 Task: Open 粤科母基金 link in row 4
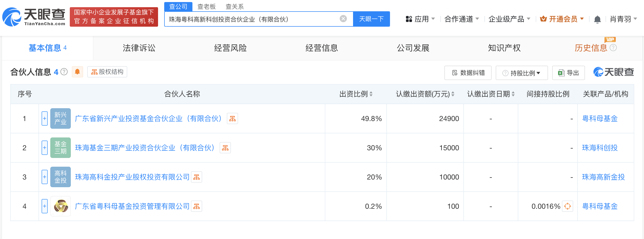(600, 206)
